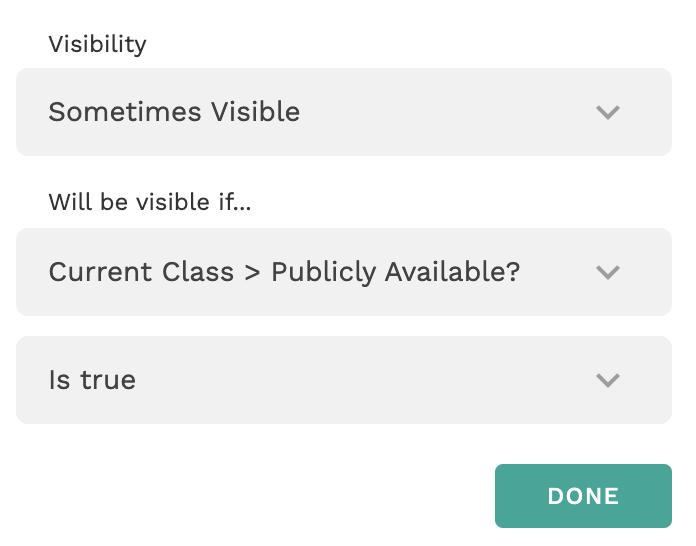Viewport: 696px width, 546px height.
Task: Click the Current Class > Publicly Available? text
Action: (284, 272)
